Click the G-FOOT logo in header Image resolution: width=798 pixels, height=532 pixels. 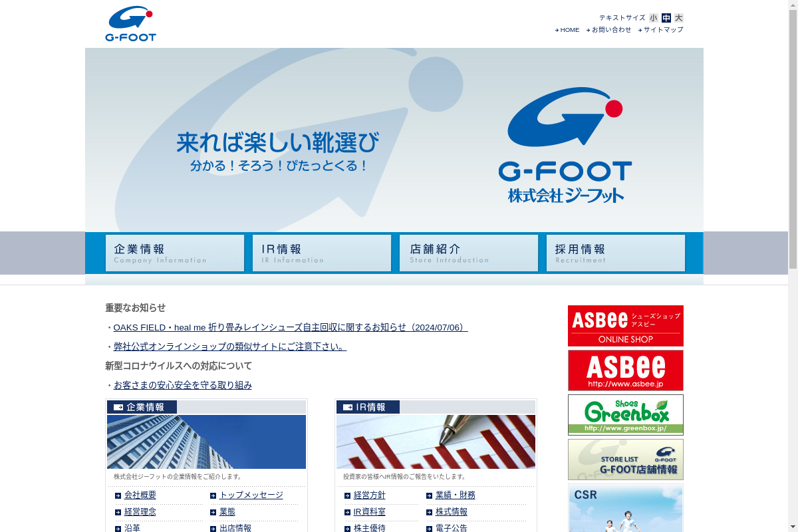[x=130, y=24]
